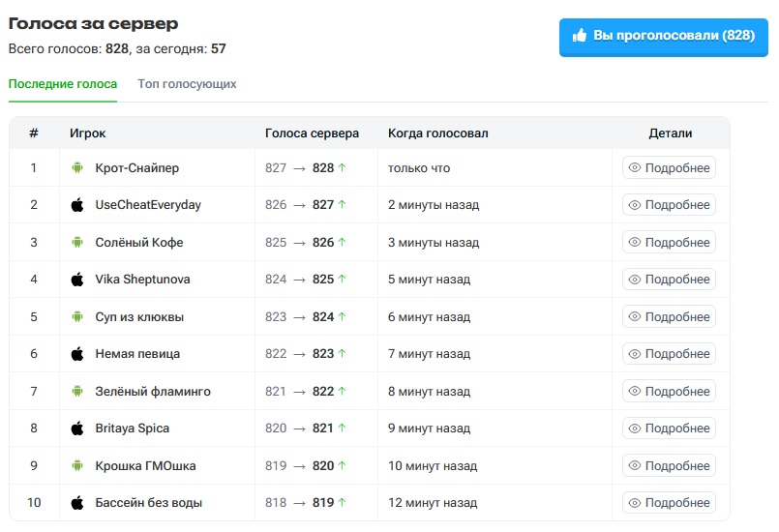
Task: Click the Игрок column header
Action: [87, 133]
